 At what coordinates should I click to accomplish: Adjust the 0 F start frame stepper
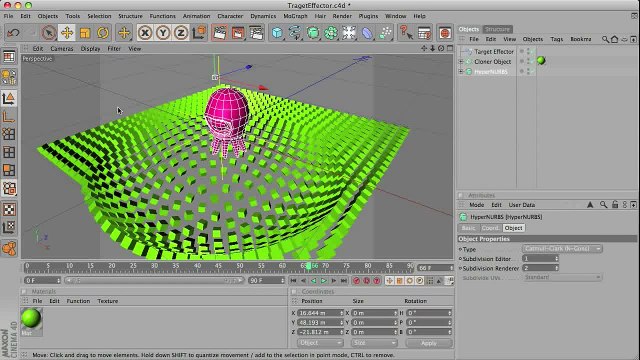coord(59,281)
